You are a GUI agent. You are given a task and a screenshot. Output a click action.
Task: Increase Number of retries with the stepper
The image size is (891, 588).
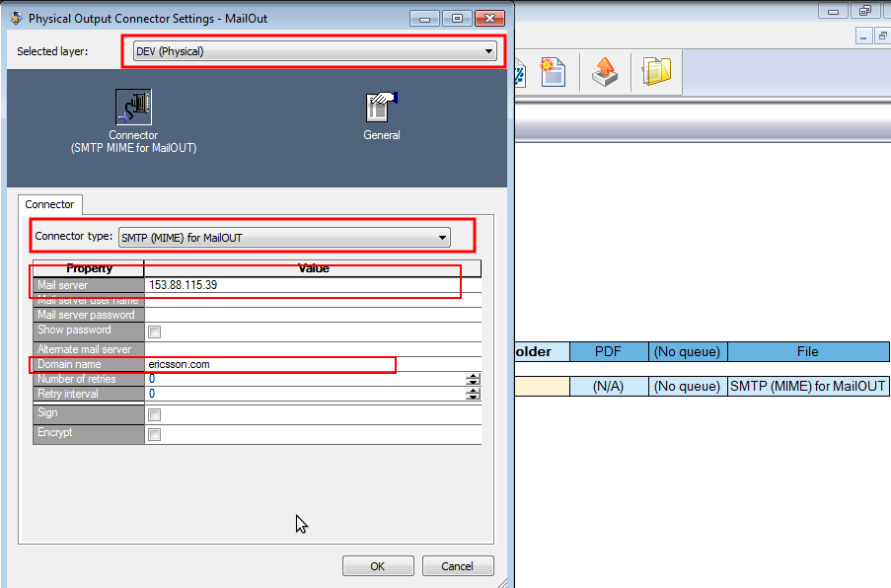pyautogui.click(x=473, y=374)
